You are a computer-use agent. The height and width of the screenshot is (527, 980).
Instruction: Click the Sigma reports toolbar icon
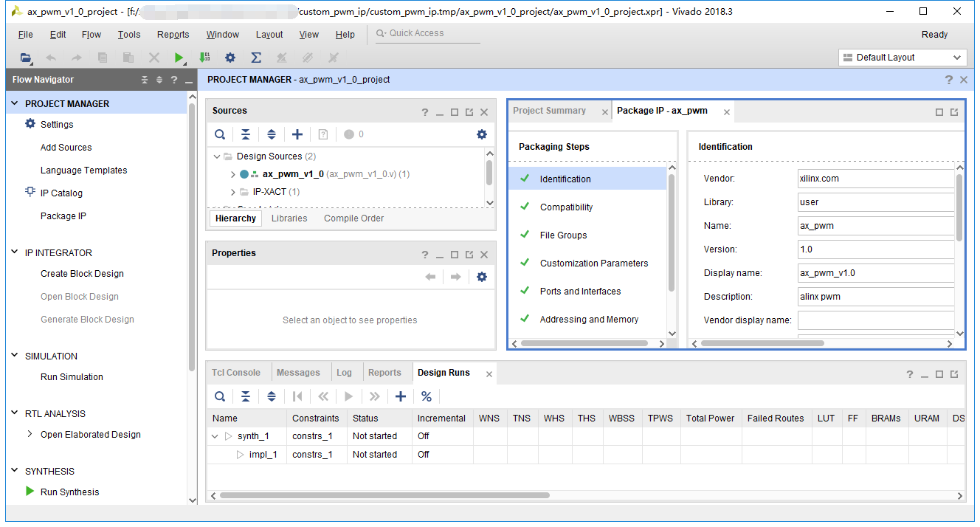(x=256, y=58)
